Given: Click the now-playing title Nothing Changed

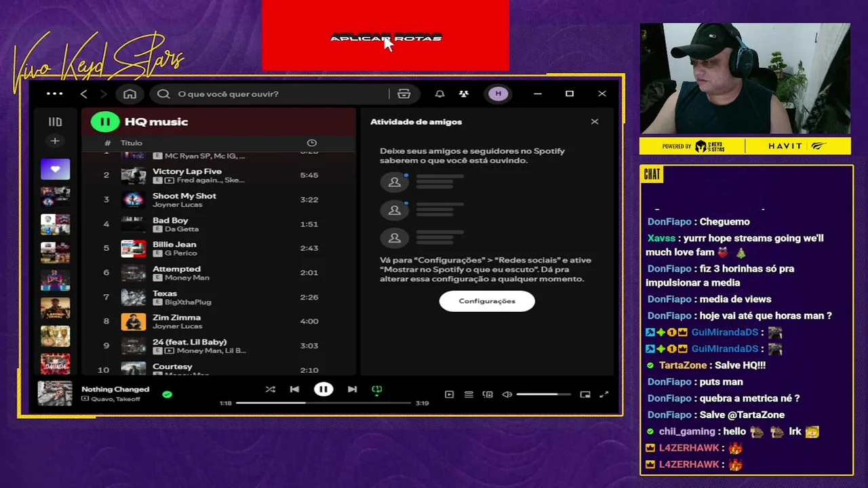Looking at the screenshot, I should coord(115,389).
